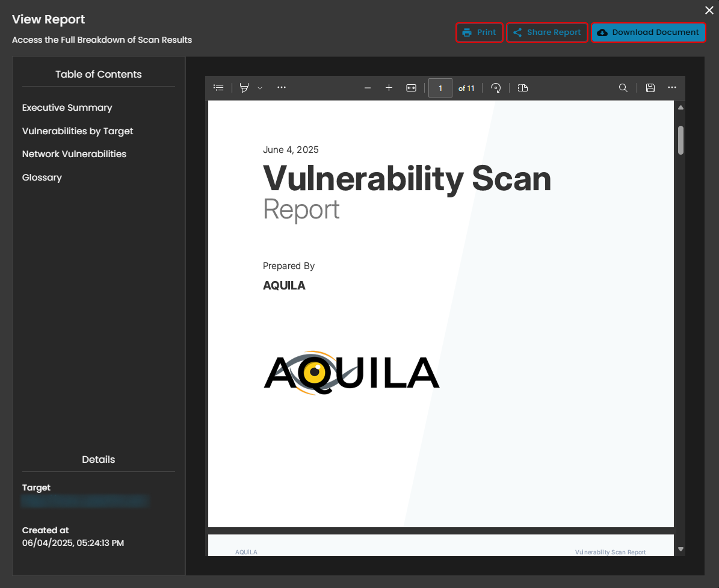Viewport: 719px width, 588px height.
Task: Click the Download Document button
Action: 648,32
